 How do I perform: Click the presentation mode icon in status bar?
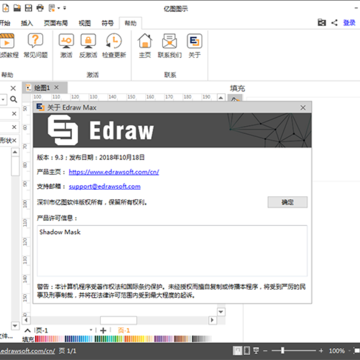pos(256,351)
